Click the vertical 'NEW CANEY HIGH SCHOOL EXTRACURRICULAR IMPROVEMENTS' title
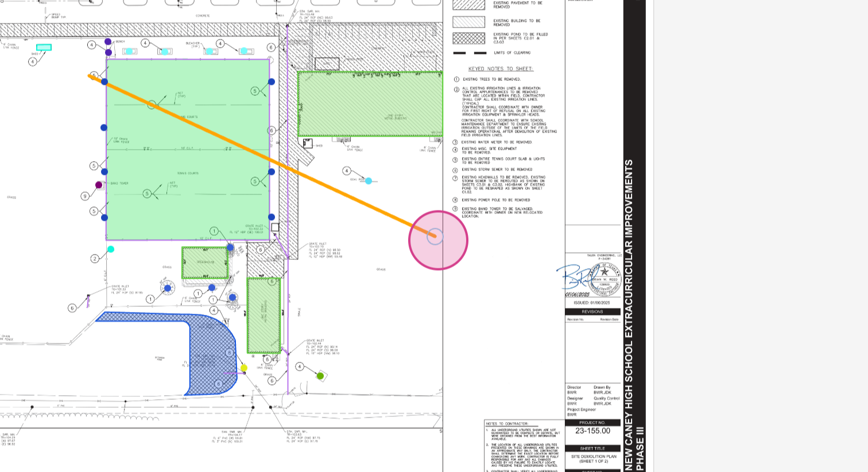Viewport: 868px width, 472px height. click(x=629, y=315)
